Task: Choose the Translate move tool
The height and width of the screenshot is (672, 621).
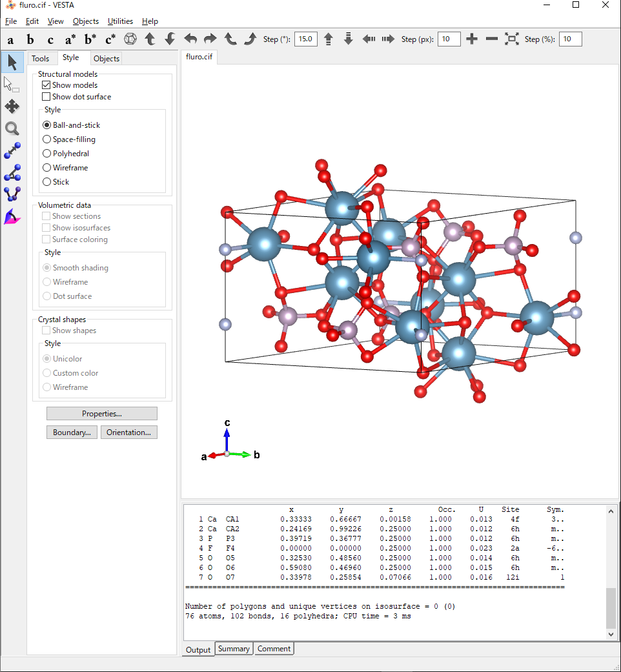Action: 12,107
